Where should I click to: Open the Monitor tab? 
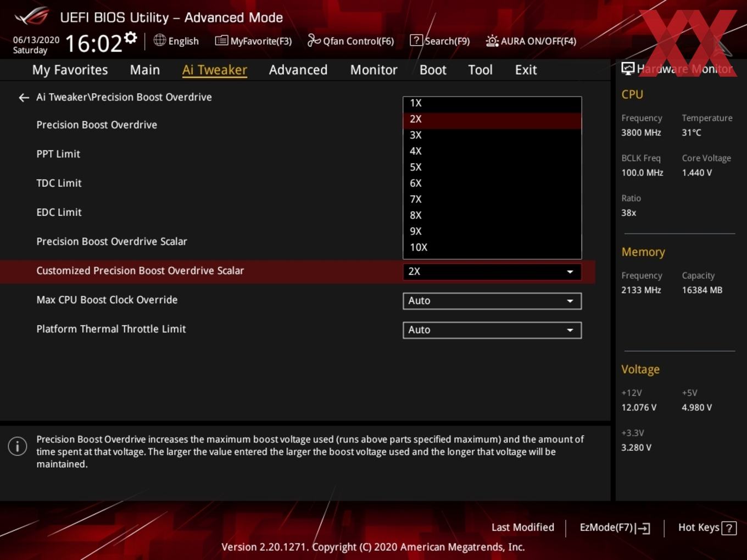click(374, 70)
